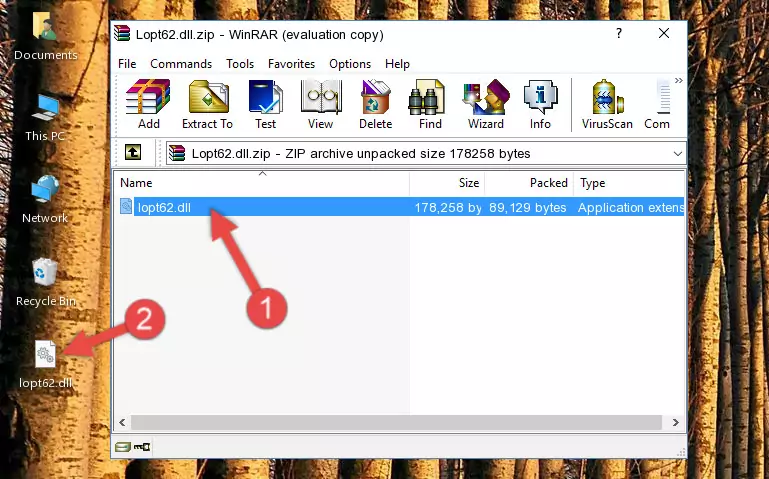Show more toolbar buttons chevron

(679, 81)
